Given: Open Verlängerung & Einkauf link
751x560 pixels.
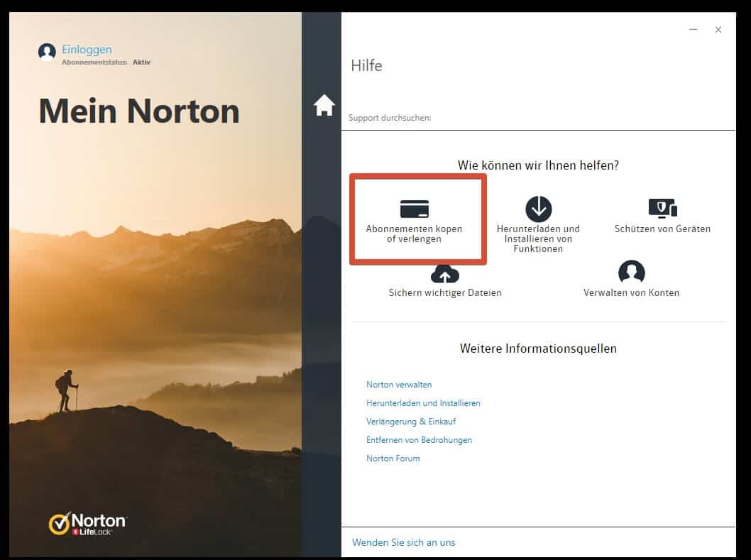Looking at the screenshot, I should (411, 422).
